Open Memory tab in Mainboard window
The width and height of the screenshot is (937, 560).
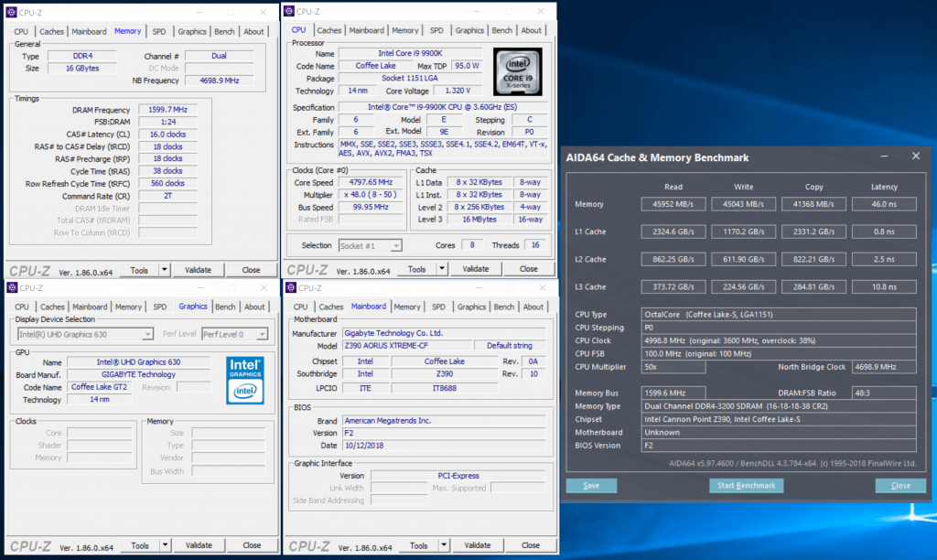tap(407, 307)
